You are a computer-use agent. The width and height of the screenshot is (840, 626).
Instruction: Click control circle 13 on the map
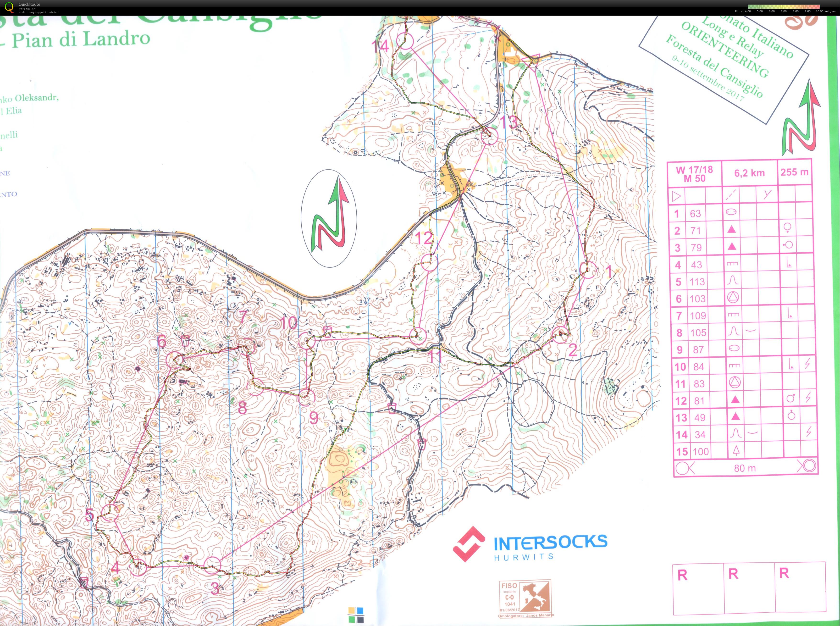pyautogui.click(x=489, y=136)
